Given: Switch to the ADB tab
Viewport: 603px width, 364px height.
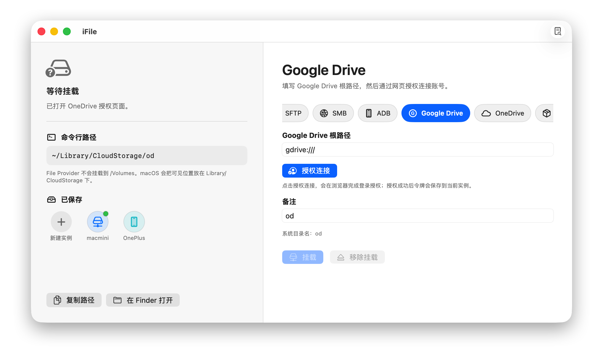Looking at the screenshot, I should tap(377, 113).
